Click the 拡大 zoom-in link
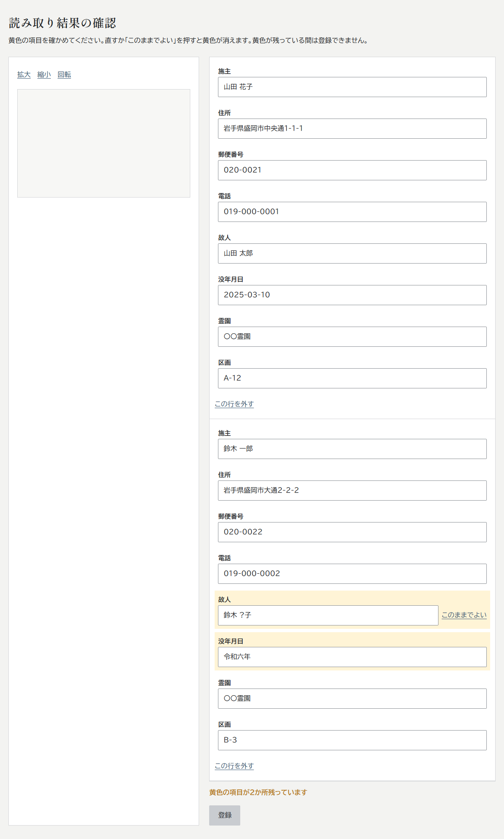The height and width of the screenshot is (839, 504). coord(24,74)
